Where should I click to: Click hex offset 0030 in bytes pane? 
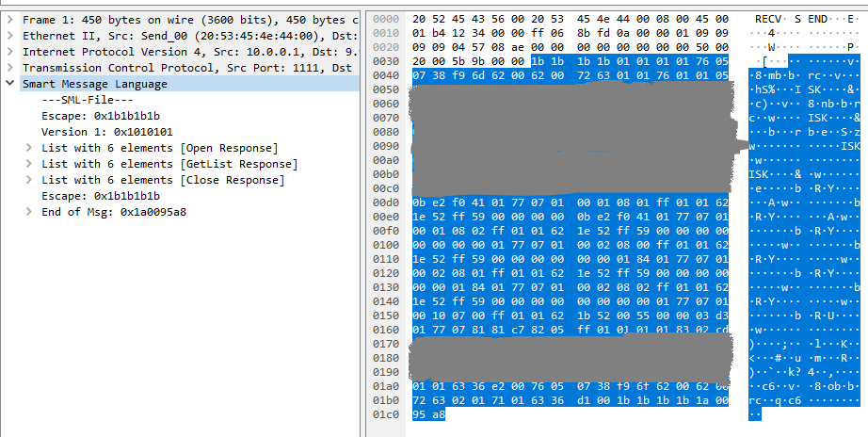tap(386, 60)
